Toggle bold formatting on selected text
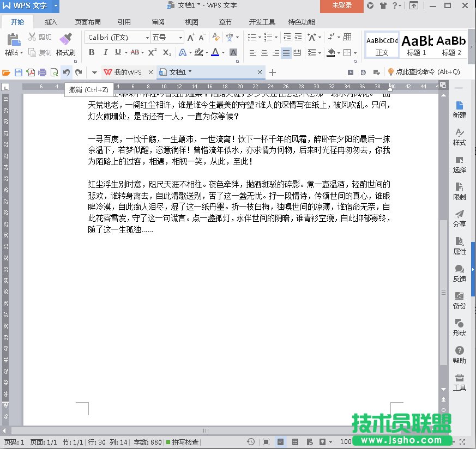The height and width of the screenshot is (449, 476). click(x=92, y=52)
